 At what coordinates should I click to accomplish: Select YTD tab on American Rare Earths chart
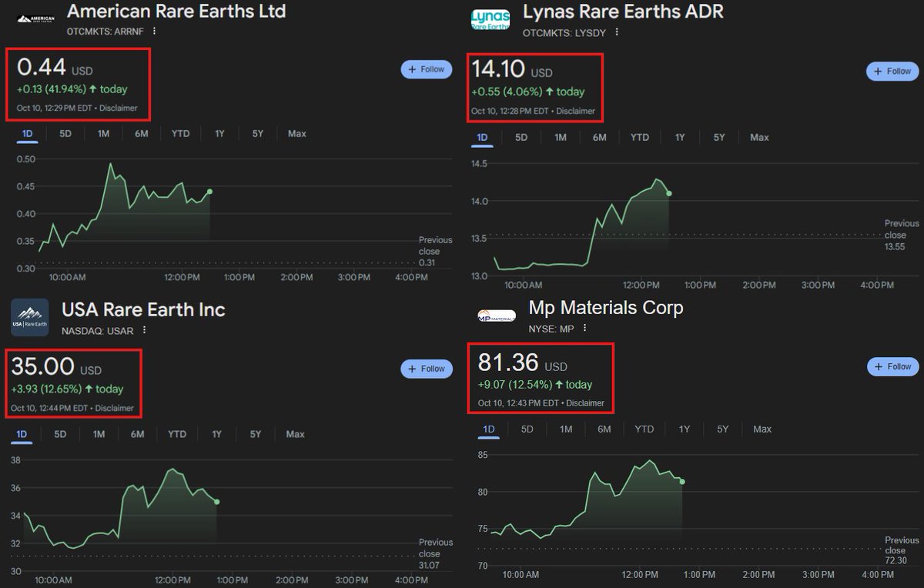point(180,134)
